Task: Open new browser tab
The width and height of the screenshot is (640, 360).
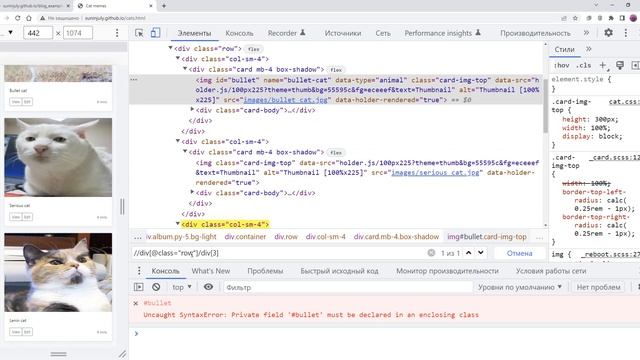Action: [164, 6]
